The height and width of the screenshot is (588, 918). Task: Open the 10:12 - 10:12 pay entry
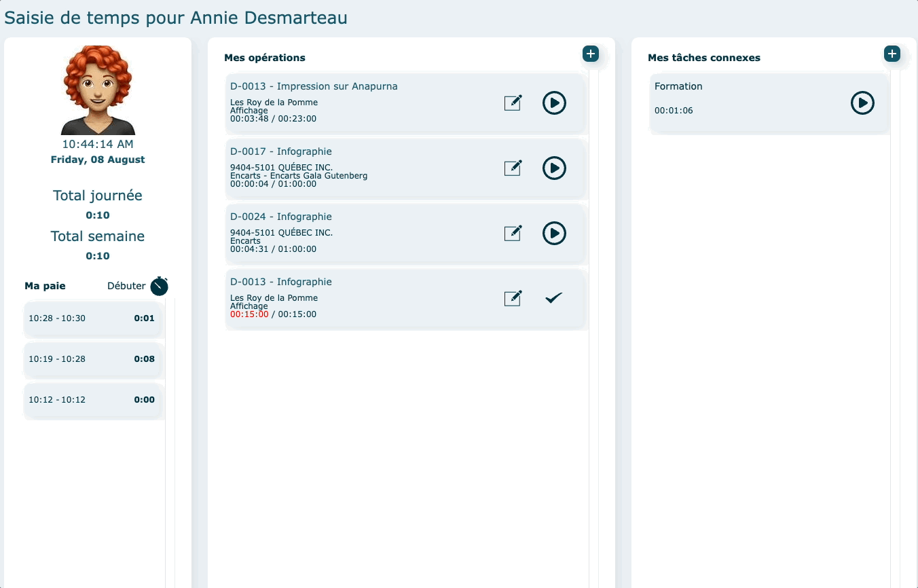(x=92, y=400)
